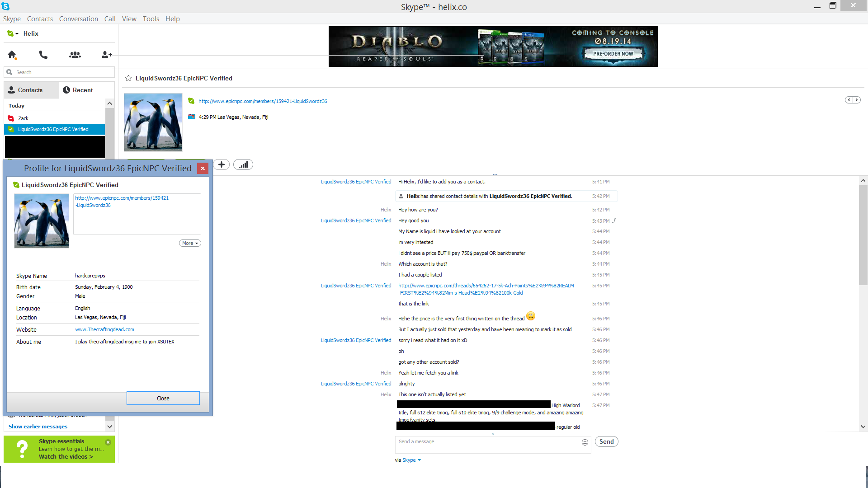Open the via Skype dropdown
Screen dimensions: 868x488
pos(412,460)
